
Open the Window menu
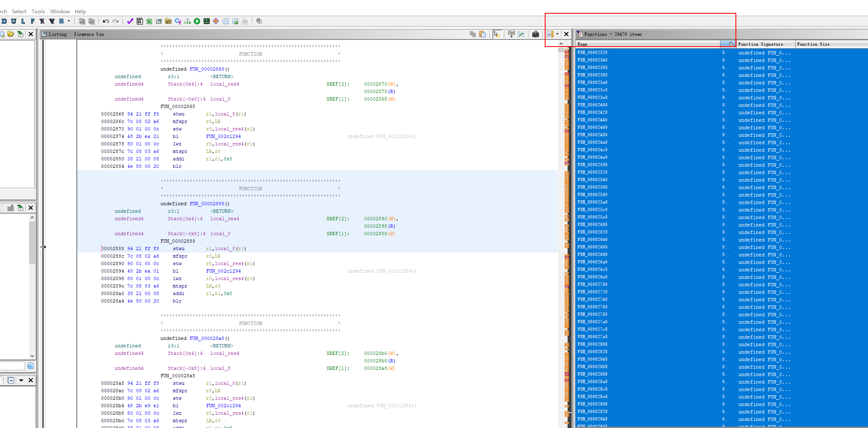point(60,12)
